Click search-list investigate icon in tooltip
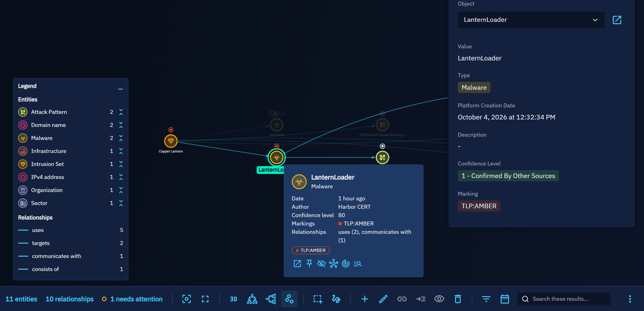This screenshot has width=644, height=311. [x=358, y=264]
